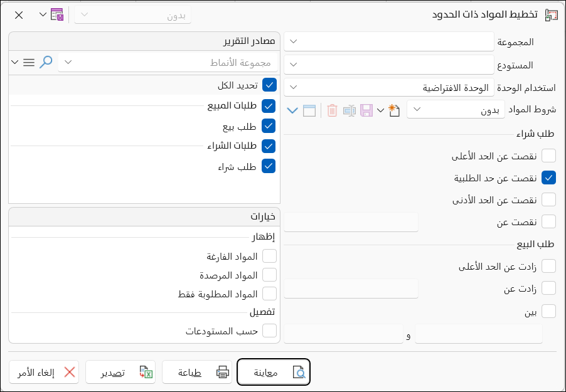The image size is (566, 392).
Task: Open the report sources hamburger menu
Action: tap(28, 62)
